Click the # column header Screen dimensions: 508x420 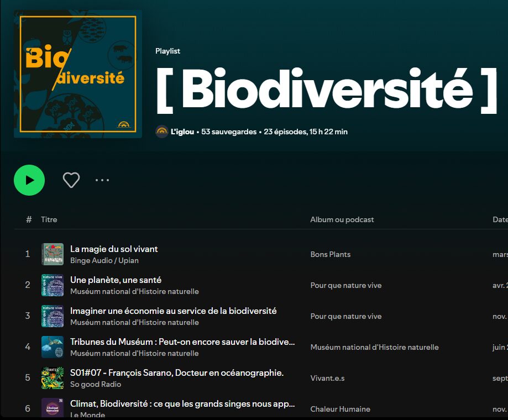pyautogui.click(x=29, y=219)
